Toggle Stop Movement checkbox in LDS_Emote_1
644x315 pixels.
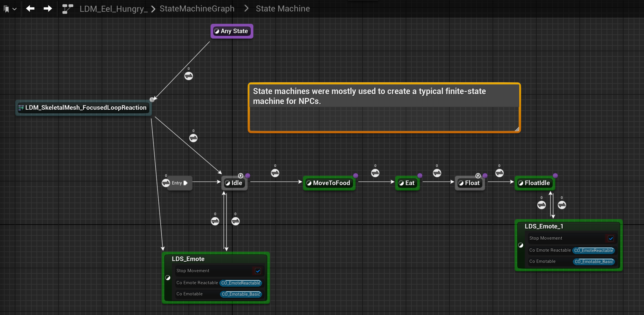tap(611, 238)
